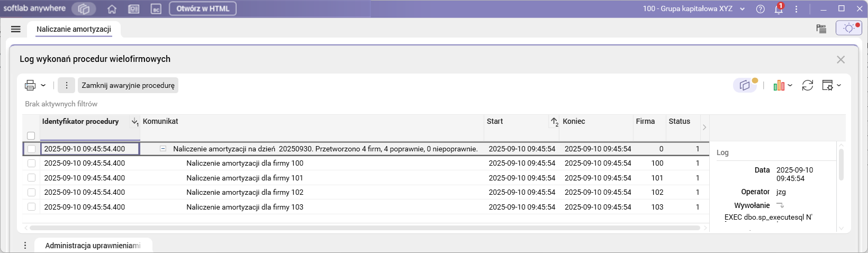Viewport: 868px width, 253px height.
Task: Select all rows with header checkbox
Action: click(x=31, y=136)
